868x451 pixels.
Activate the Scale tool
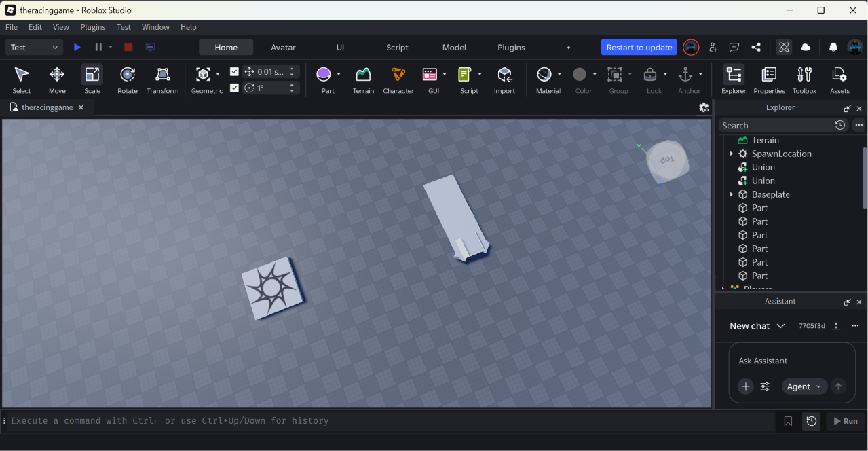click(92, 79)
